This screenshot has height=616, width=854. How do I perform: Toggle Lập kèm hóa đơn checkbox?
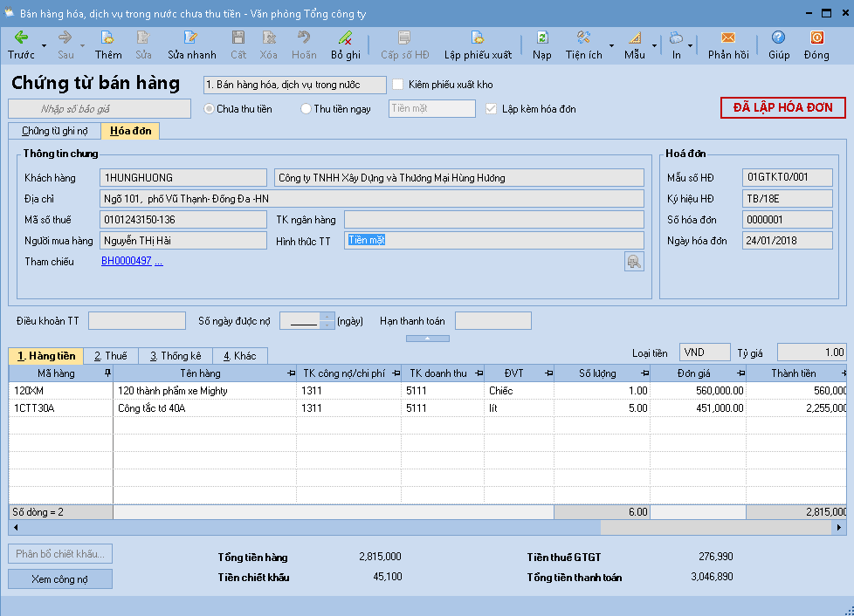coord(492,109)
